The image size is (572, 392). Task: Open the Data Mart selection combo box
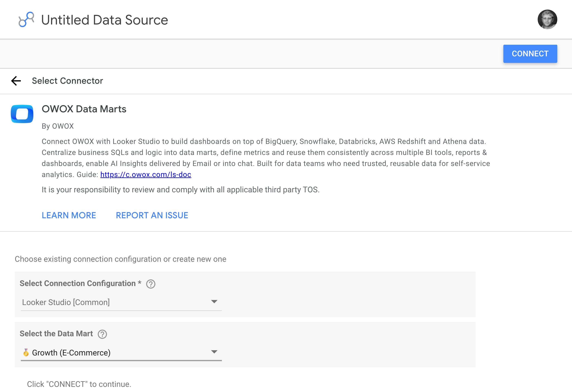click(x=121, y=352)
